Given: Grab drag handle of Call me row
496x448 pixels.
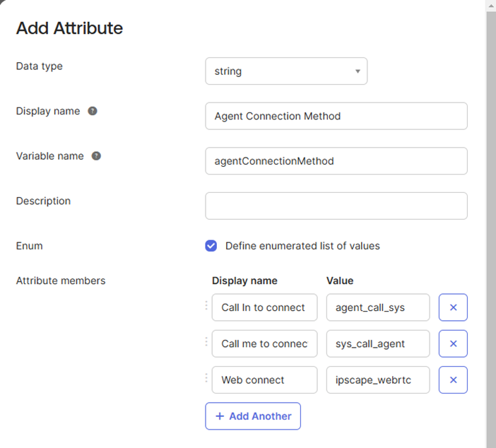Looking at the screenshot, I should [207, 343].
